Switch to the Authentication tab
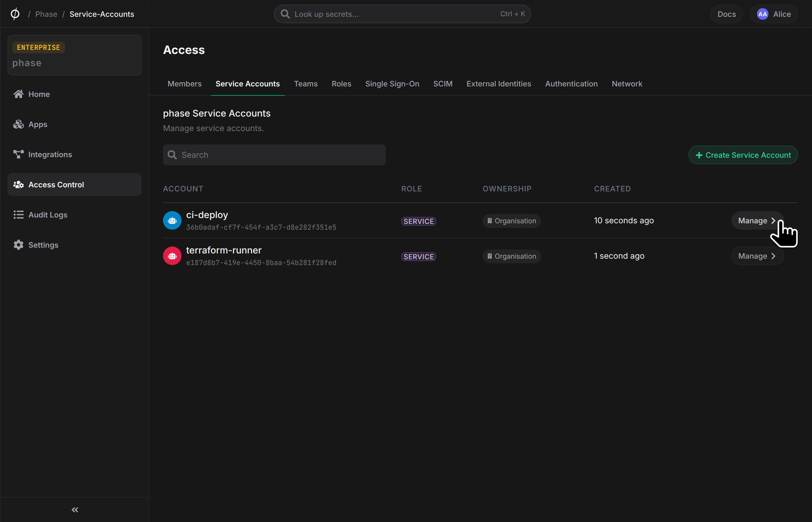The image size is (812, 522). (571, 84)
